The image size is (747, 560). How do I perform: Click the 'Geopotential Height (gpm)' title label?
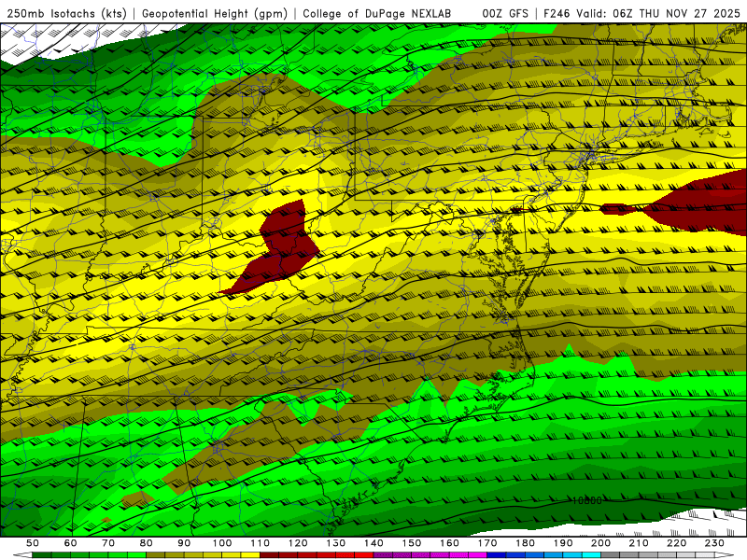(215, 13)
